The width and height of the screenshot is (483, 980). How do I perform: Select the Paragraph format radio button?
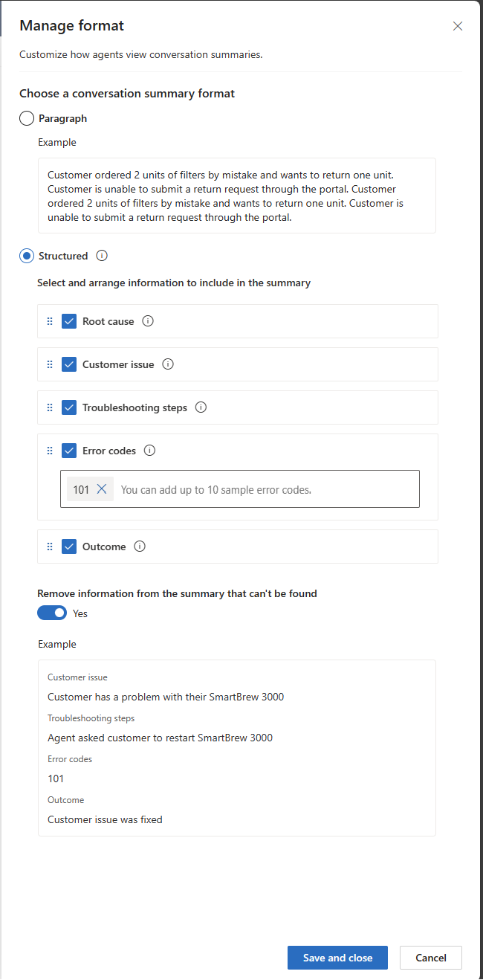coord(27,118)
